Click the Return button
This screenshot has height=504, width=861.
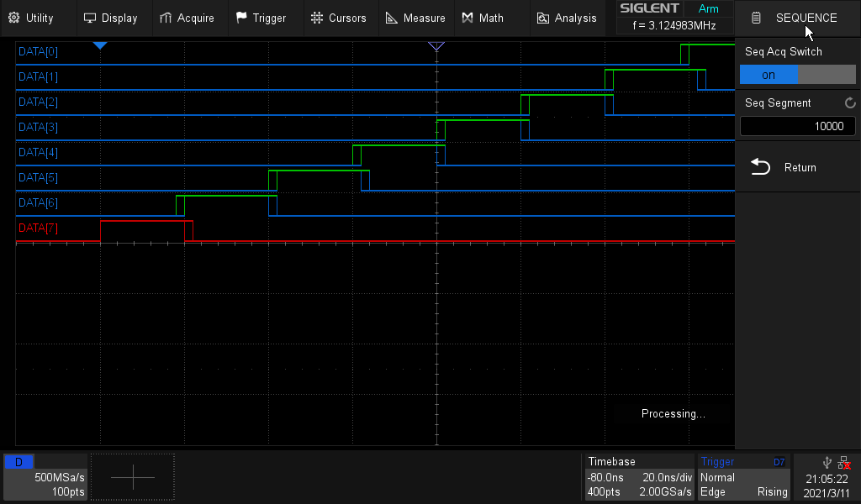(797, 167)
